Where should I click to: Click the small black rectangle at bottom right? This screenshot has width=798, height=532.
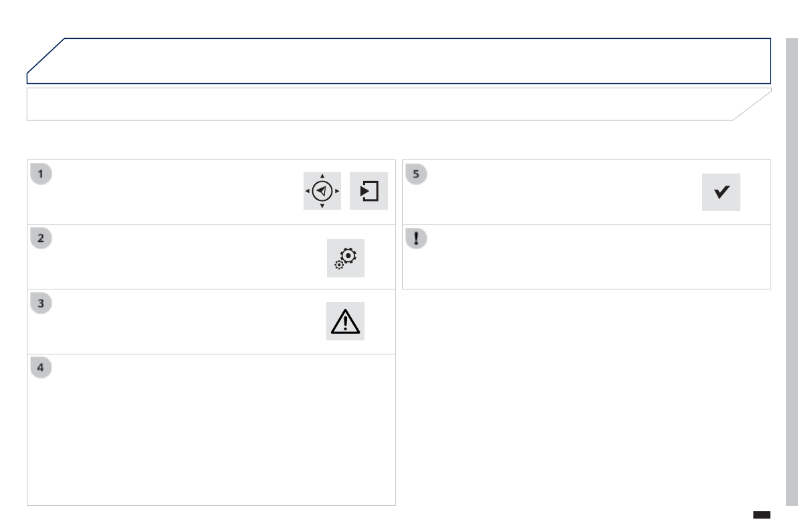[x=762, y=515]
